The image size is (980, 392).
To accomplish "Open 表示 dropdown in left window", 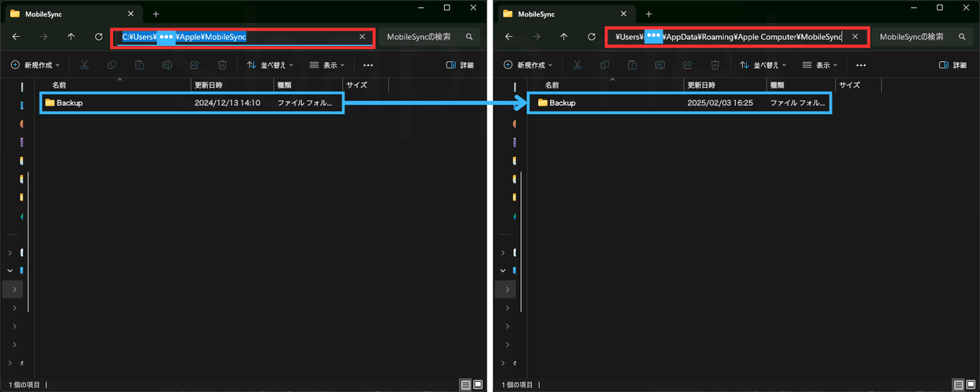I will (327, 65).
